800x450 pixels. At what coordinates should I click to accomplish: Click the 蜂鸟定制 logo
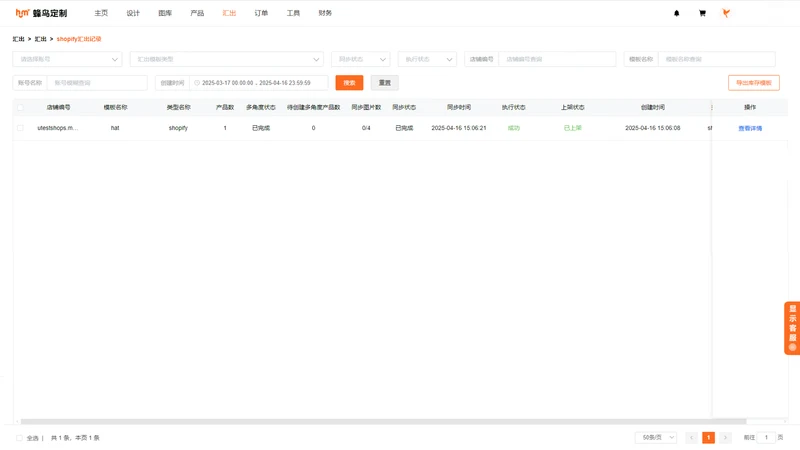click(x=41, y=13)
